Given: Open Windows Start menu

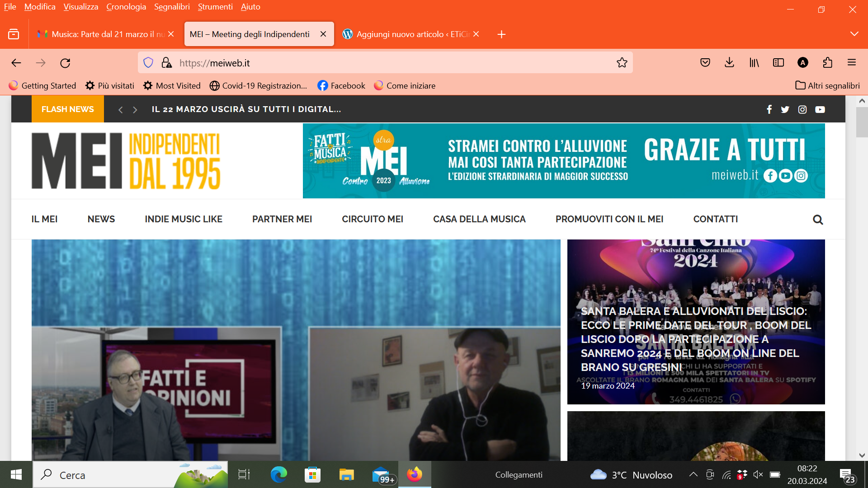Looking at the screenshot, I should click(x=16, y=474).
